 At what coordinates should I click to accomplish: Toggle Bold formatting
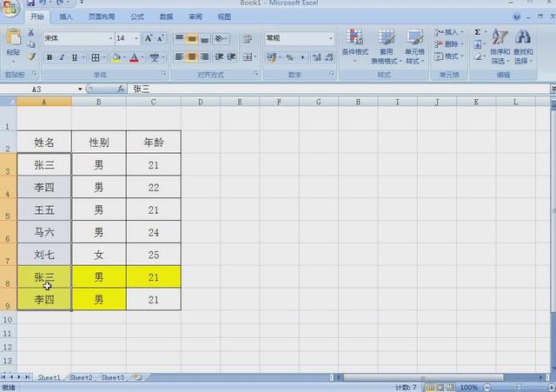point(50,57)
